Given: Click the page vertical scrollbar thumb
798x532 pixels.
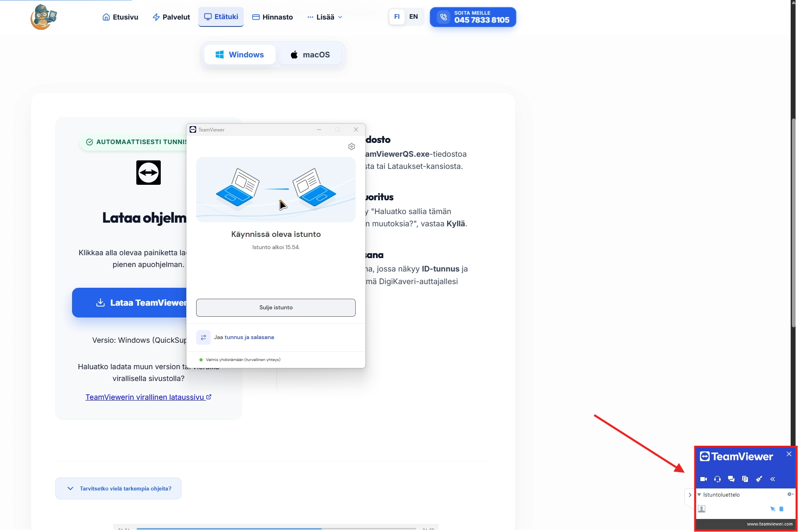Looking at the screenshot, I should click(794, 223).
